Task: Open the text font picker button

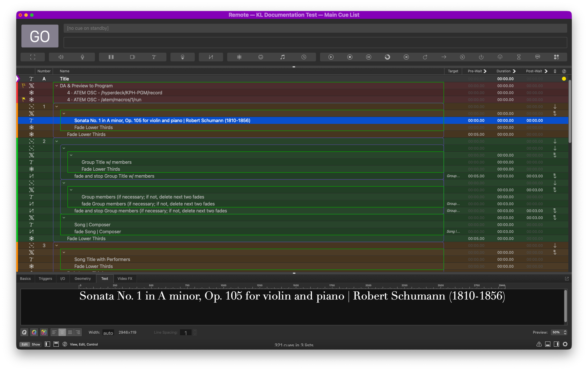Action: (x=24, y=332)
